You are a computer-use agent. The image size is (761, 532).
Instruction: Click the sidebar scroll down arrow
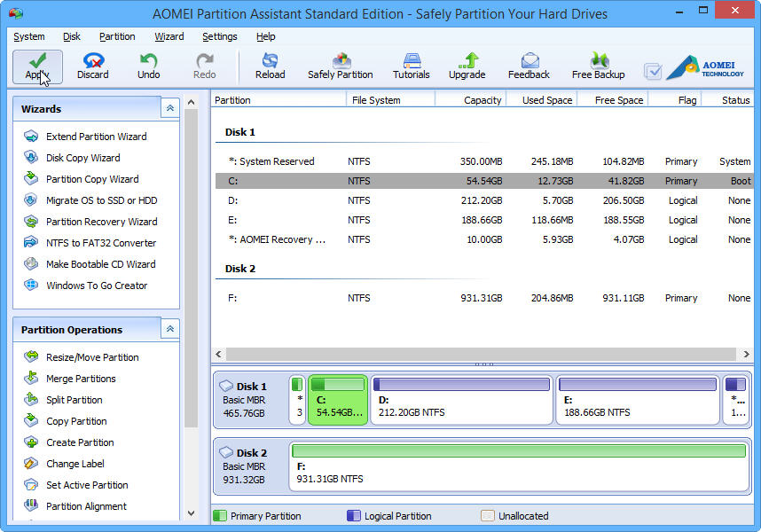(x=192, y=513)
